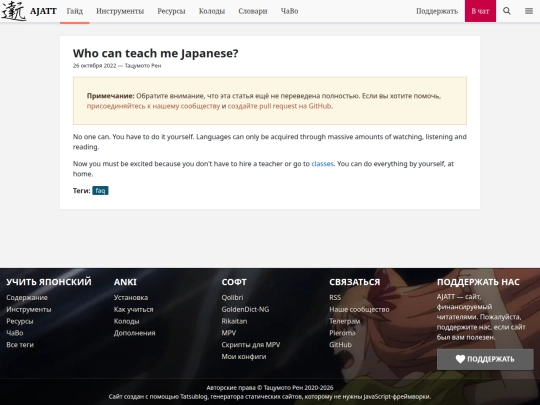The image size is (540, 405).
Task: Open the 'classes' link in article
Action: click(322, 164)
